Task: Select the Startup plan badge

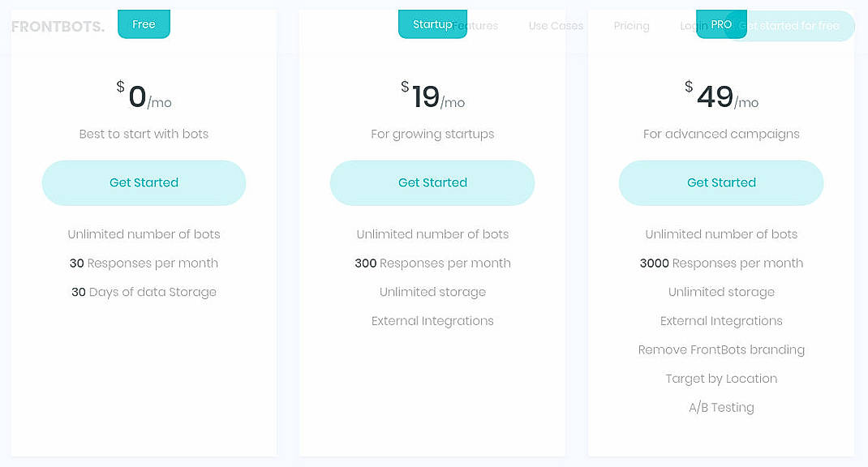Action: pyautogui.click(x=432, y=24)
